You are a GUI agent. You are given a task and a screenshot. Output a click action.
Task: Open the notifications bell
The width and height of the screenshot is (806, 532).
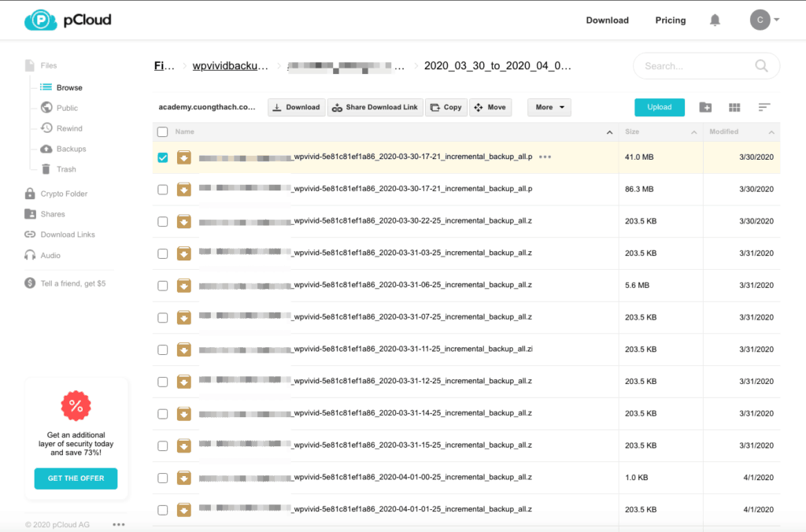(715, 20)
